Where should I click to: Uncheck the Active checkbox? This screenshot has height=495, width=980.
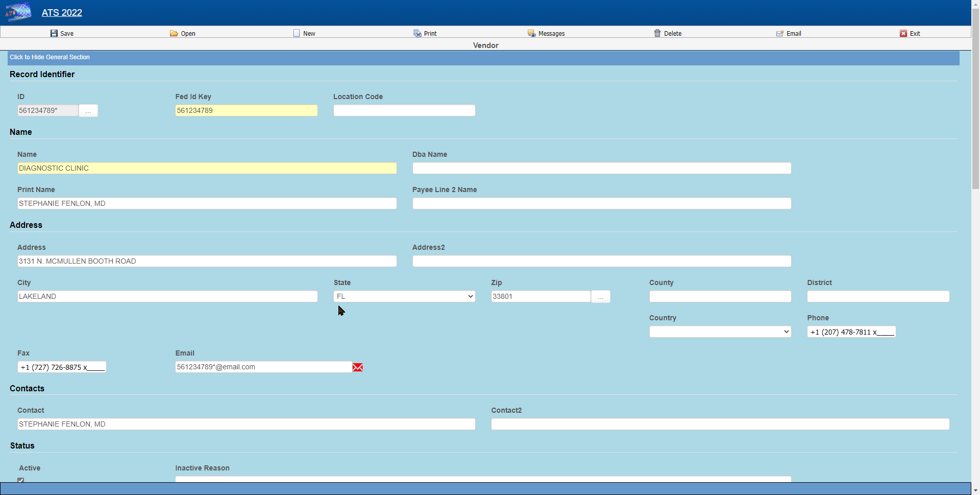21,480
